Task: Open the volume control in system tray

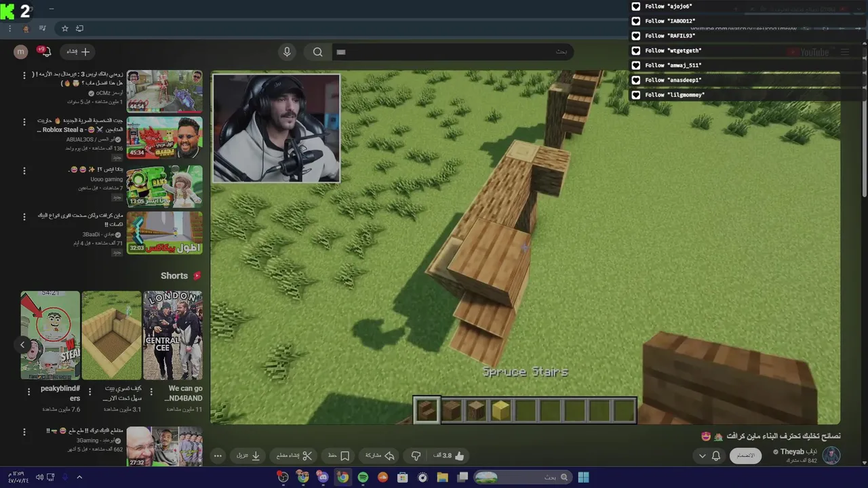Action: [x=39, y=477]
